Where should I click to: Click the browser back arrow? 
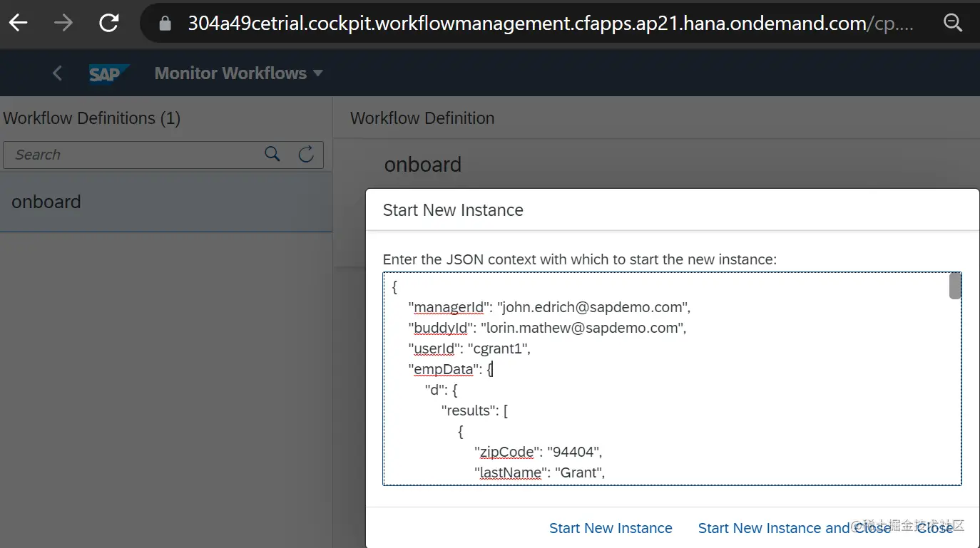pos(18,23)
